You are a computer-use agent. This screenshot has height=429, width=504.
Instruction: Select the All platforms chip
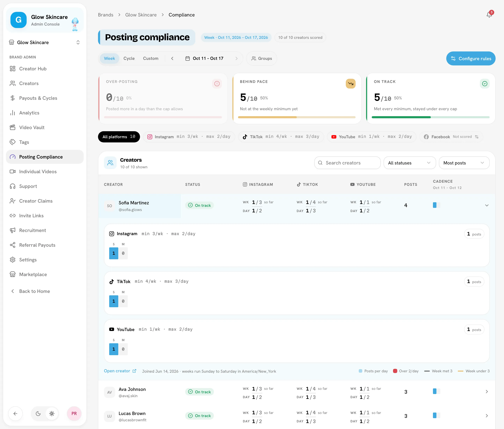[x=119, y=137]
